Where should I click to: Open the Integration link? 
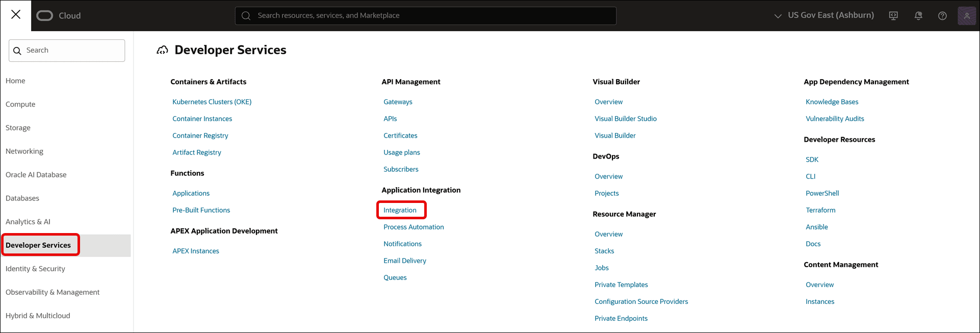click(400, 210)
